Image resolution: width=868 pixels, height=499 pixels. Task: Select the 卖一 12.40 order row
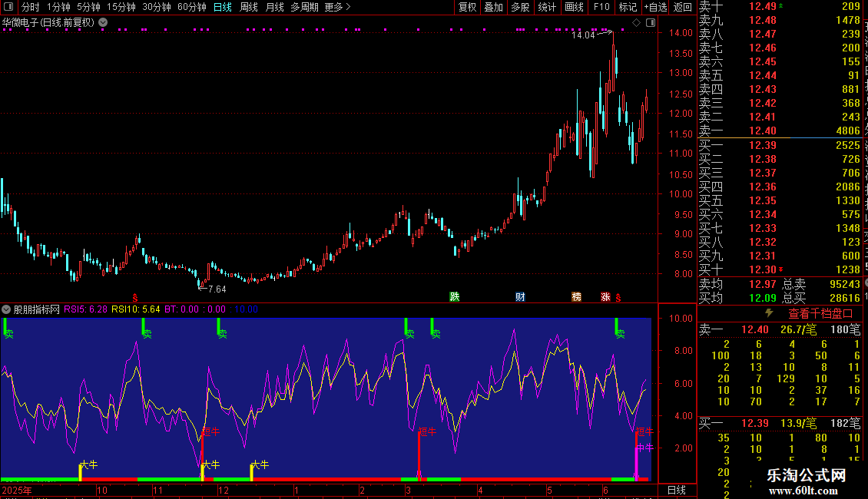coord(780,131)
